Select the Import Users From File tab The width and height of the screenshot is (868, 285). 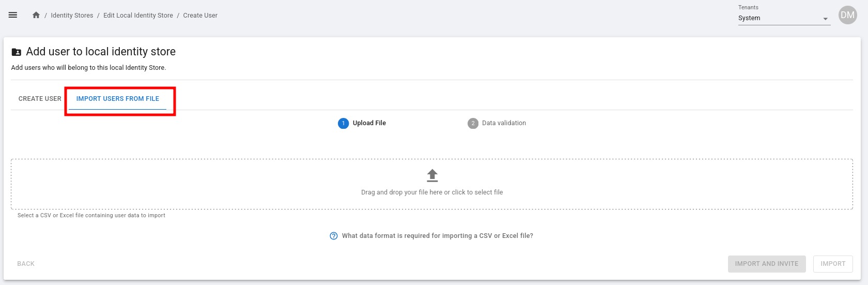tap(118, 99)
